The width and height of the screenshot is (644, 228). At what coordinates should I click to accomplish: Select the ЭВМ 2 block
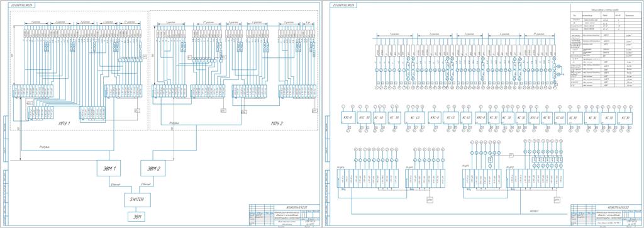coord(153,168)
